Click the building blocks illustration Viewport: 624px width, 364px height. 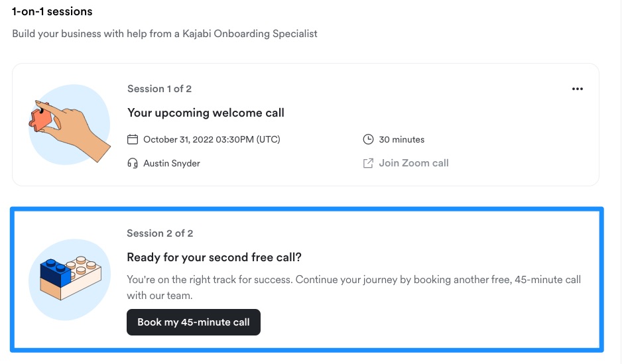(70, 280)
